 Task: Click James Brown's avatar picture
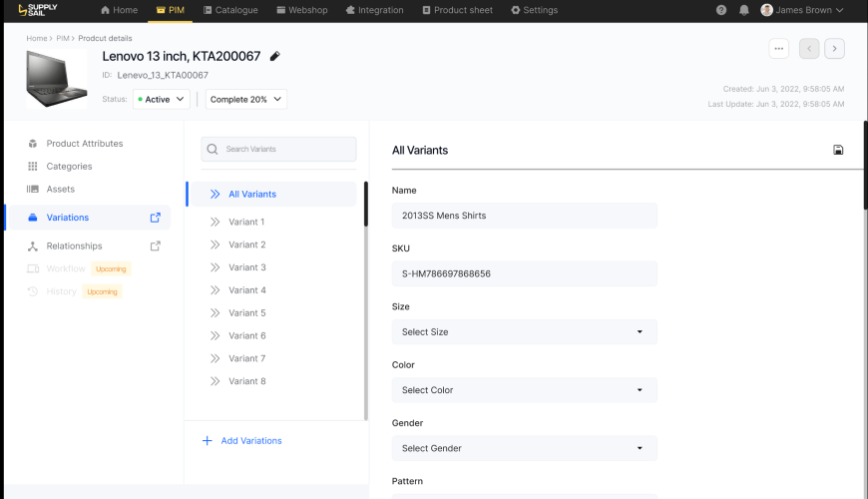pos(766,10)
